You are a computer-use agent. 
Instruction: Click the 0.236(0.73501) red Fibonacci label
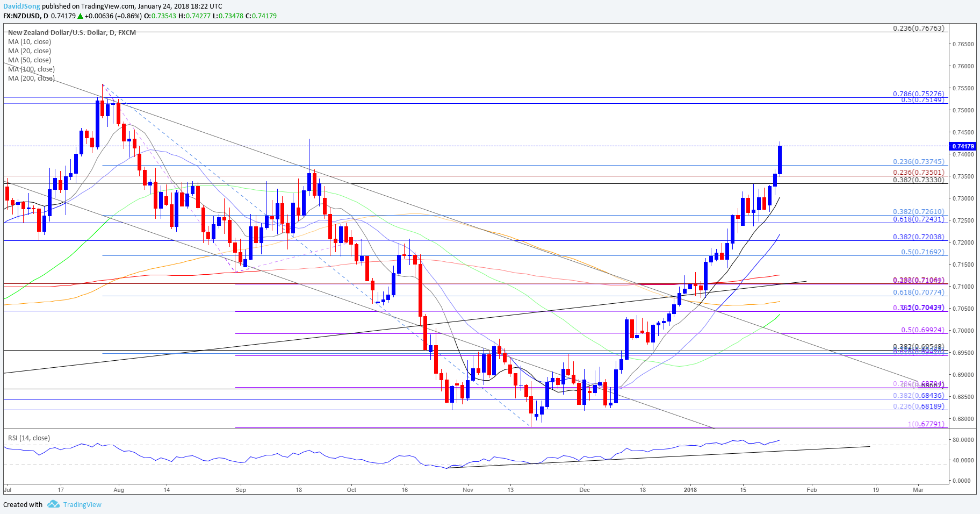pyautogui.click(x=918, y=173)
